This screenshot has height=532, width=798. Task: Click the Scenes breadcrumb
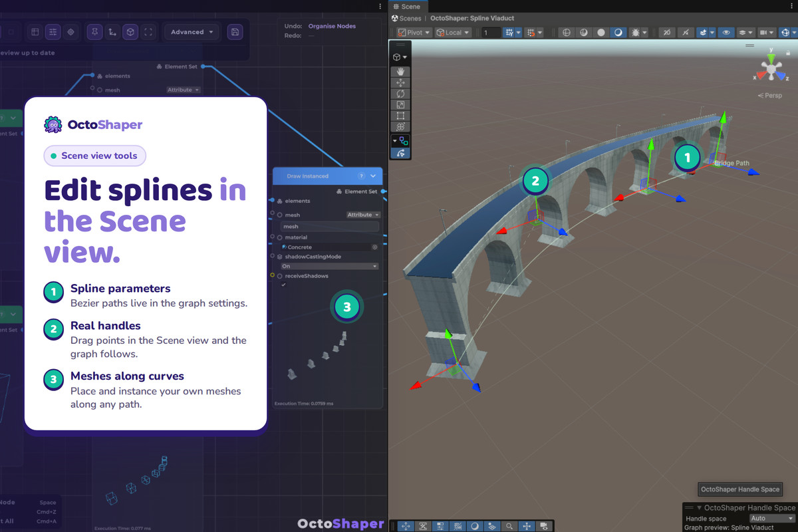click(x=407, y=19)
